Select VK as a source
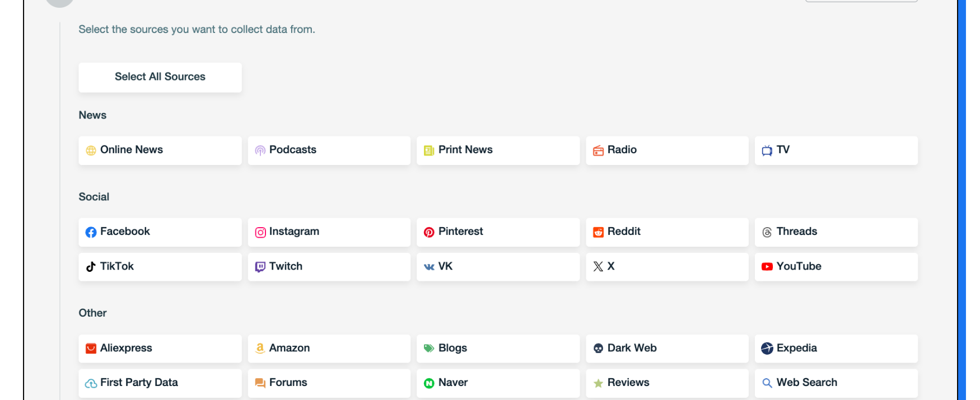The height and width of the screenshot is (400, 980). coord(498,267)
